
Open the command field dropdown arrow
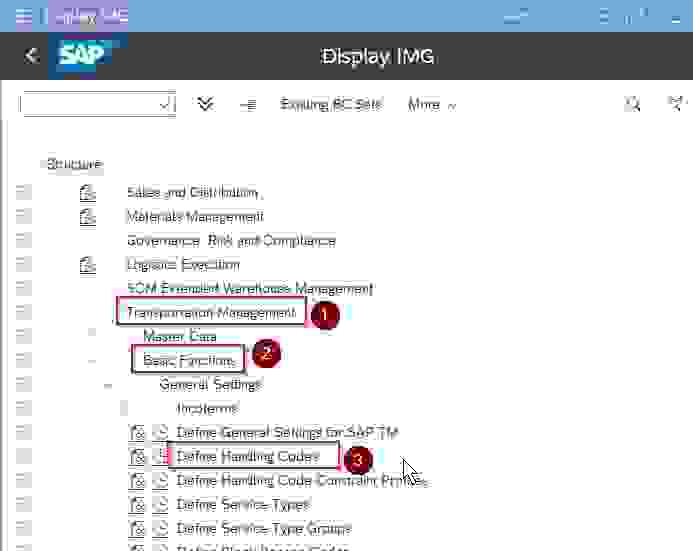(x=165, y=104)
